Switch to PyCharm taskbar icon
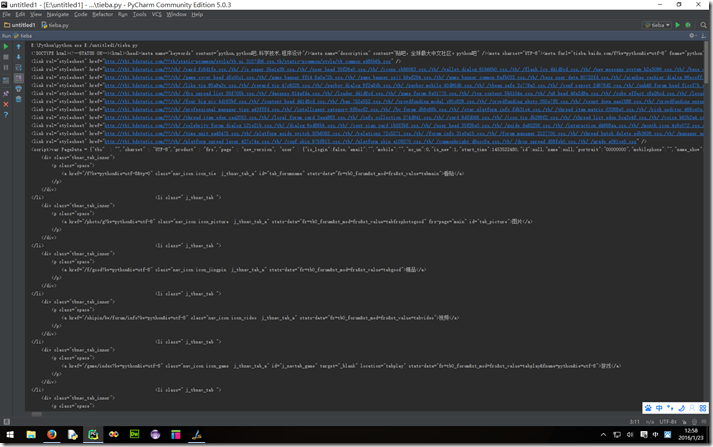This screenshot has width=713, height=447. click(93, 435)
